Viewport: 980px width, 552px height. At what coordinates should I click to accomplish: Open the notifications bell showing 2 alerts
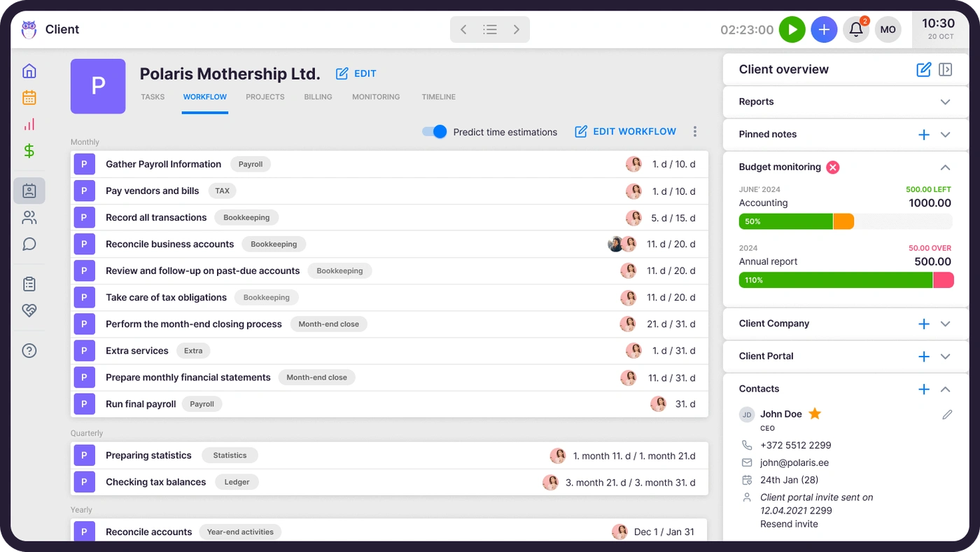point(855,29)
